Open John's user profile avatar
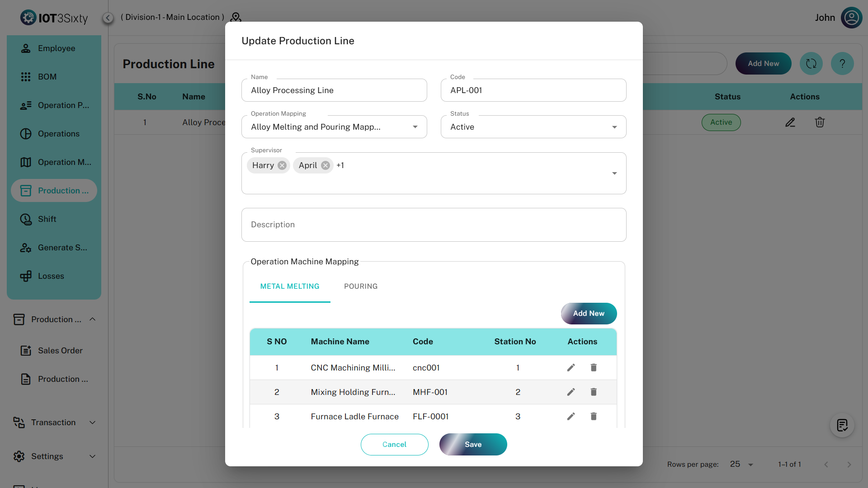868x488 pixels. click(851, 18)
